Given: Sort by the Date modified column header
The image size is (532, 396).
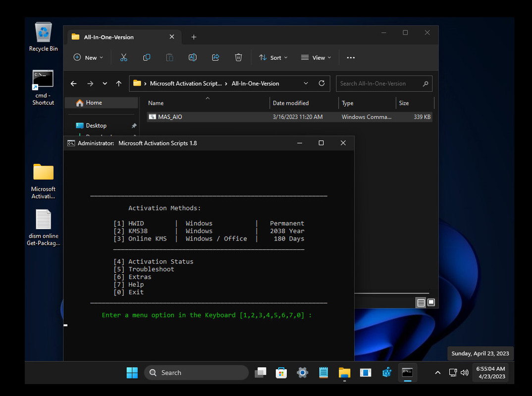Looking at the screenshot, I should click(x=304, y=103).
